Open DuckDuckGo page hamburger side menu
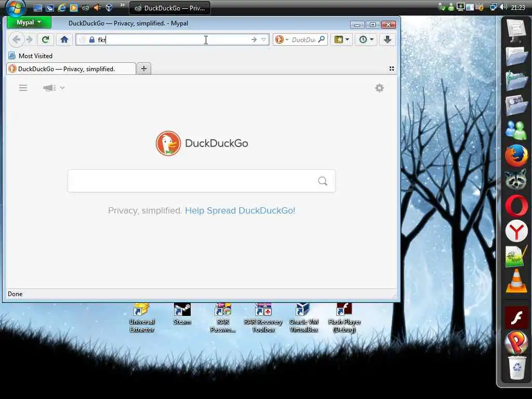The width and height of the screenshot is (532, 399). point(23,88)
